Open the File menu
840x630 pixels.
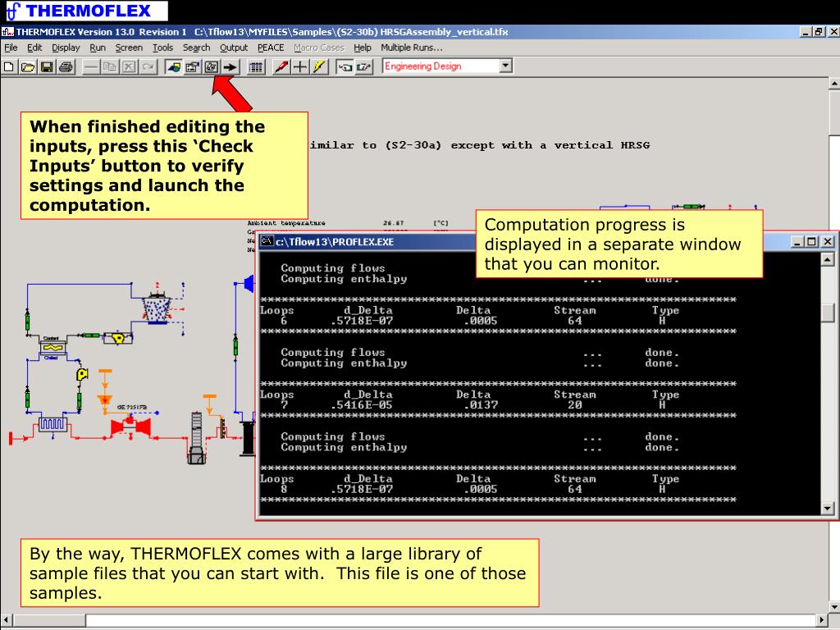coord(11,48)
